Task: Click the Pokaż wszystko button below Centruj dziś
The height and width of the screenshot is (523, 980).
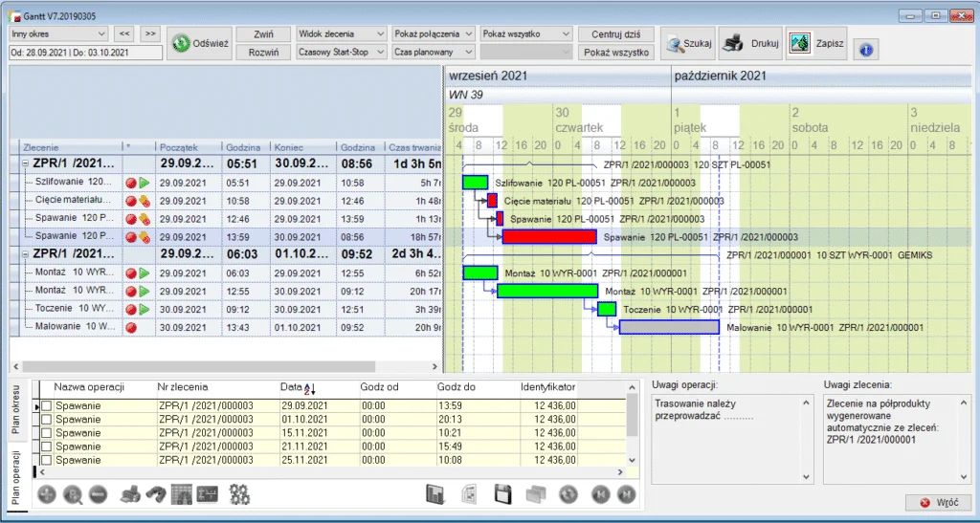Action: (x=615, y=53)
